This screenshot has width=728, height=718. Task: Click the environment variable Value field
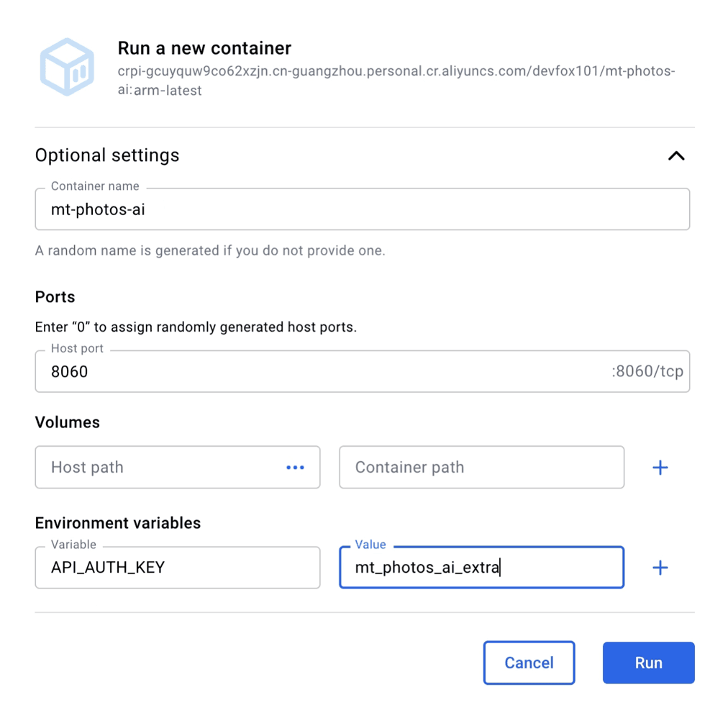click(x=481, y=567)
